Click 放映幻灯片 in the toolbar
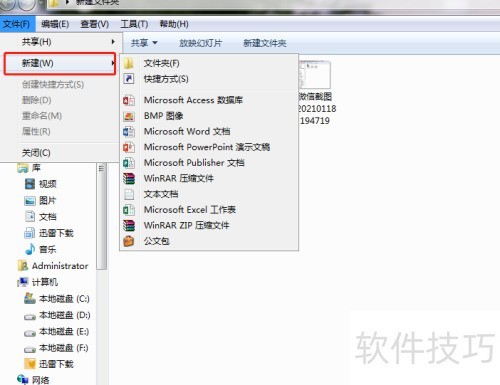This screenshot has height=385, width=500. 200,43
